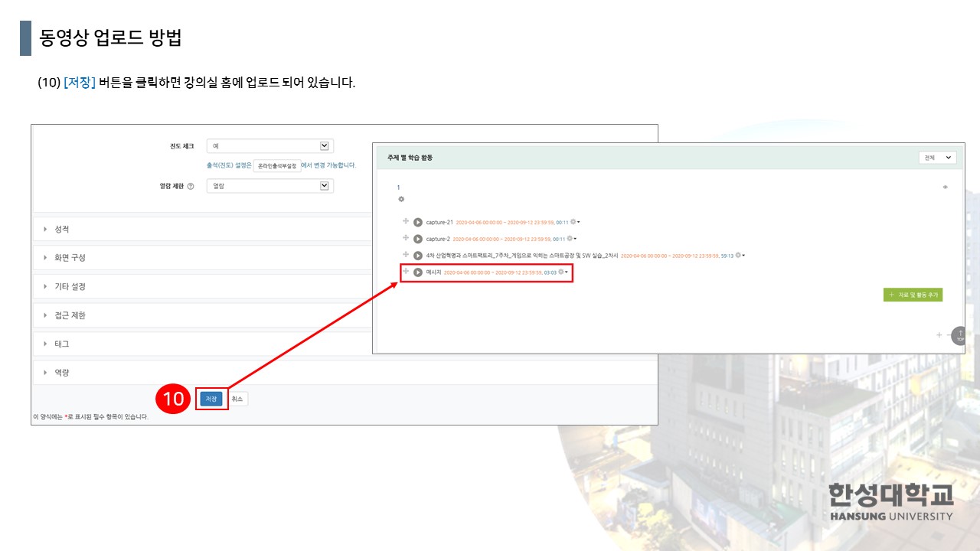The image size is (980, 551).
Task: Open settings gear for 메시지 video
Action: [563, 271]
